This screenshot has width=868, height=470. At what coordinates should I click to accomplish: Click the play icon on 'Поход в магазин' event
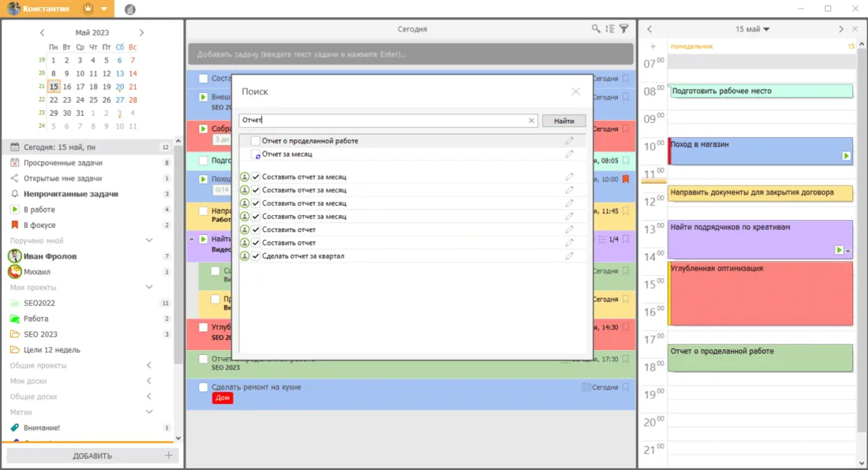[x=847, y=156]
